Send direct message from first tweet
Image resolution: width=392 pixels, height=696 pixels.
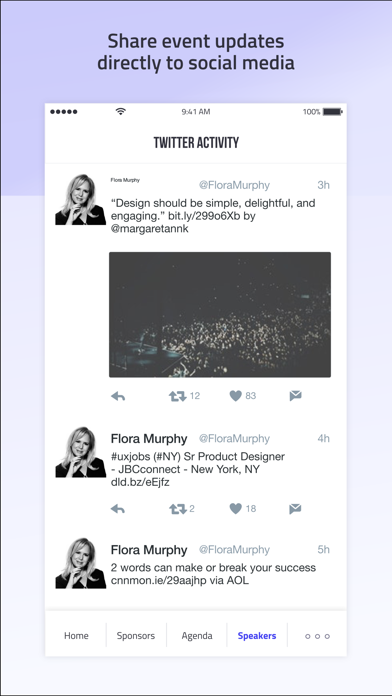[295, 396]
